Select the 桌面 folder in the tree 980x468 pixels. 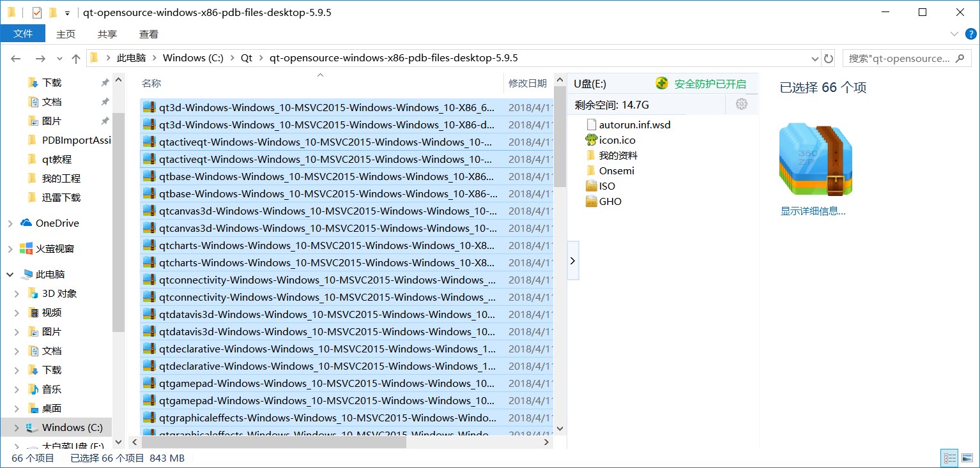coord(52,408)
